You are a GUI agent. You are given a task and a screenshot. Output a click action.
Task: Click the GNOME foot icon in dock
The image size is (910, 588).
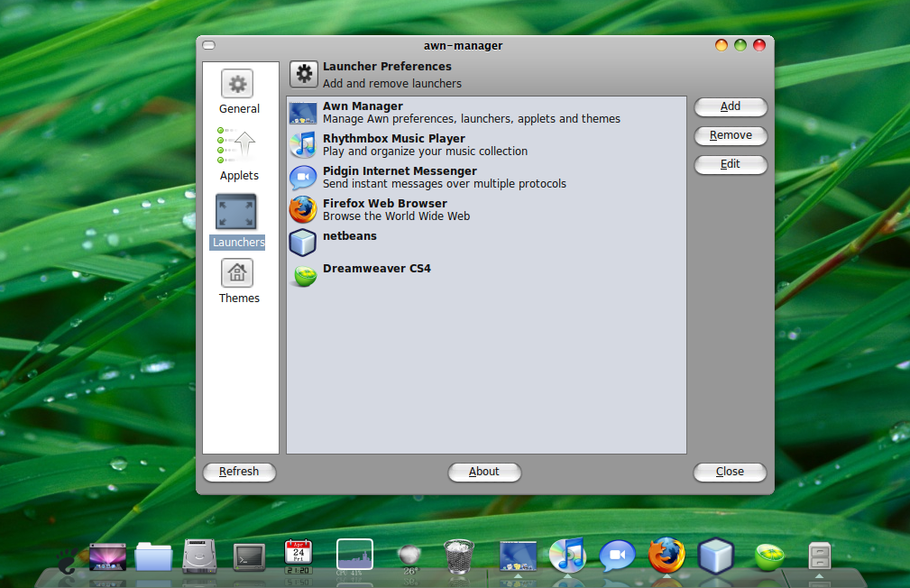pos(68,560)
